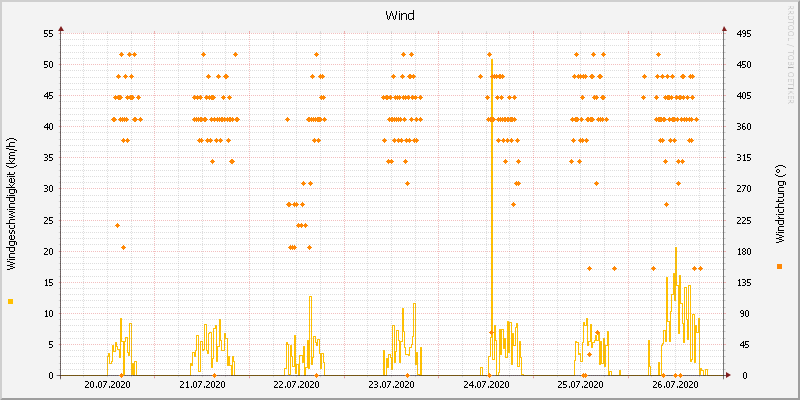Screen dimensions: 800x400
Task: Click the right axis value 225
Action: 744,220
